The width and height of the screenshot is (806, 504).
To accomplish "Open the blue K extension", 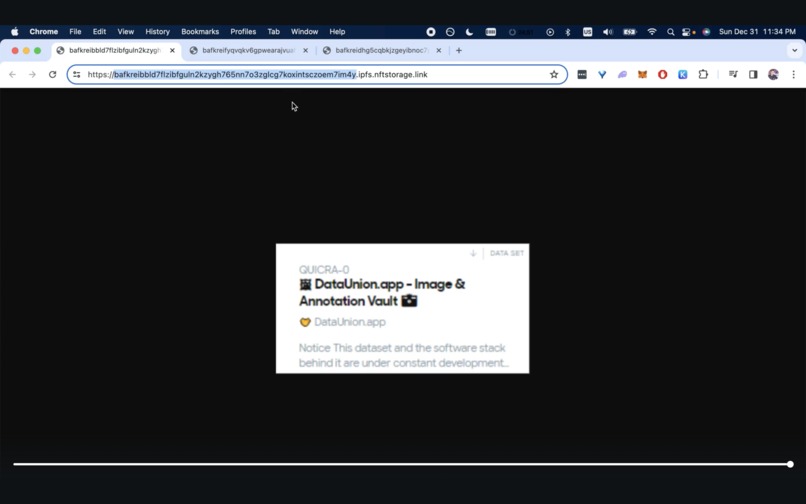I will click(x=683, y=75).
